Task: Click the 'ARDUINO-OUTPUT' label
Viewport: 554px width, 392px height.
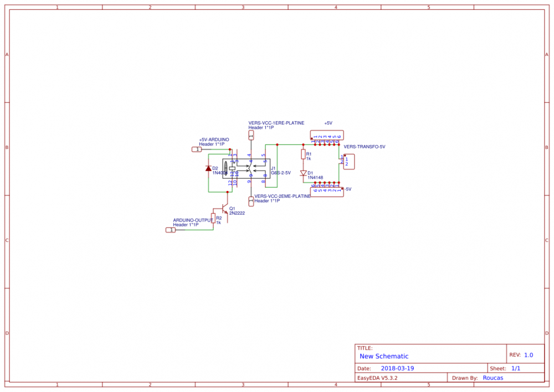Action: click(193, 220)
